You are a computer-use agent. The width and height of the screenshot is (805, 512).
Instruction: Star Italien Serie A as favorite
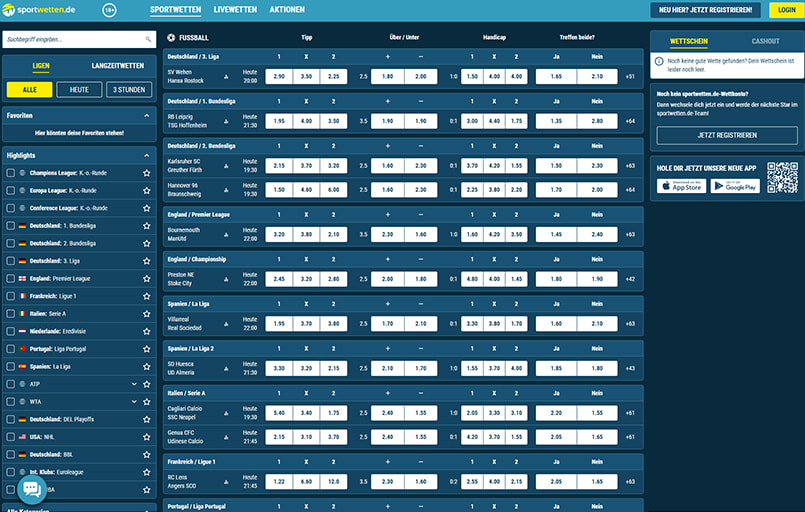click(x=147, y=314)
